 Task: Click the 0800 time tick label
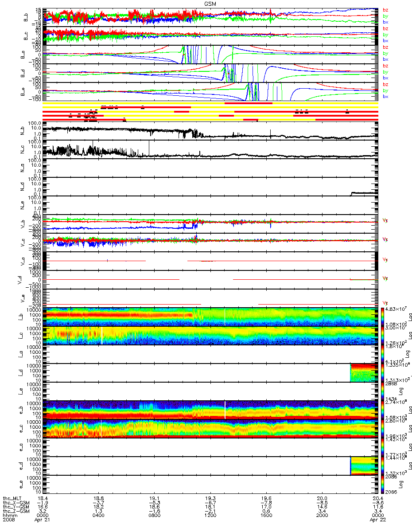pyautogui.click(x=155, y=515)
